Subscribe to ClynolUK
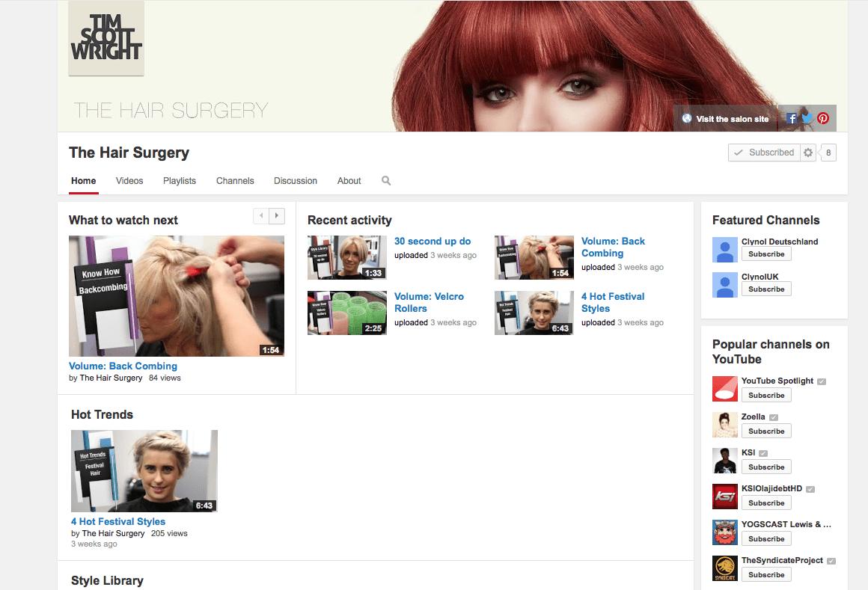Image resolution: width=868 pixels, height=590 pixels. [x=766, y=289]
